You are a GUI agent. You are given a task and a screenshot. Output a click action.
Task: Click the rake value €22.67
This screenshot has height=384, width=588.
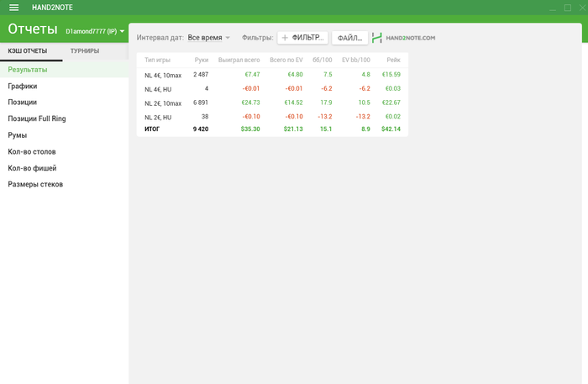coord(391,103)
